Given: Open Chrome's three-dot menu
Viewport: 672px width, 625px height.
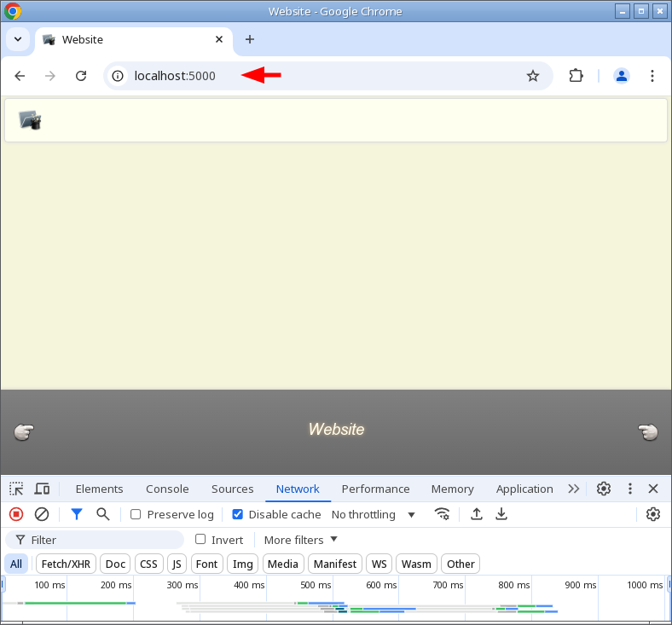Looking at the screenshot, I should [x=652, y=76].
